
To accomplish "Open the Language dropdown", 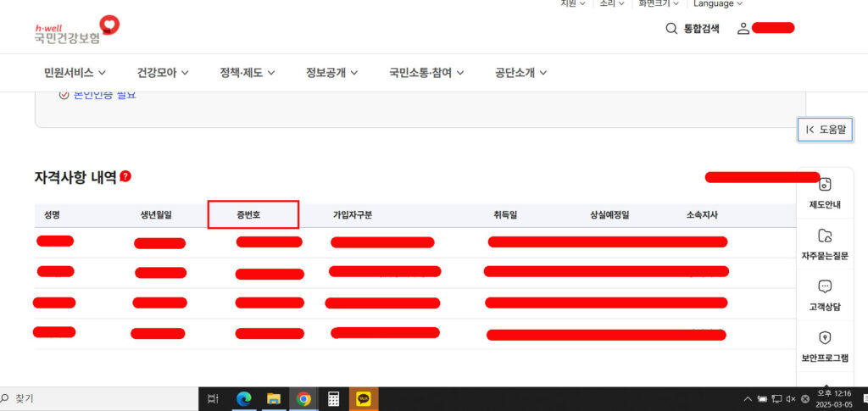I will (717, 3).
